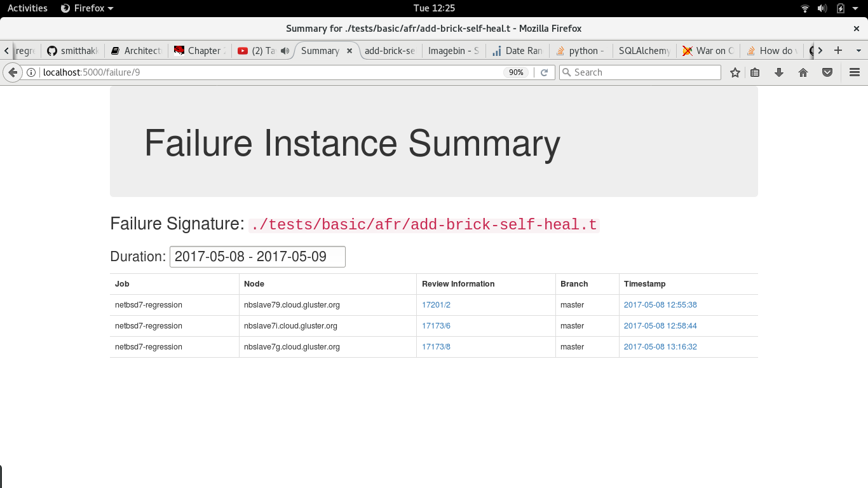Open the hamburger menu icon
The image size is (868, 488).
pos(855,72)
